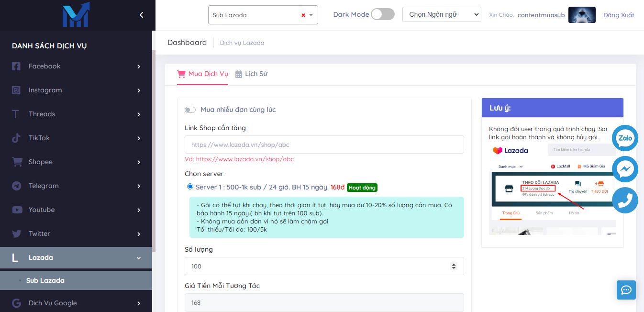Viewport: 644px width, 312px height.
Task: Expand the Facebook menu chevron
Action: (139, 67)
